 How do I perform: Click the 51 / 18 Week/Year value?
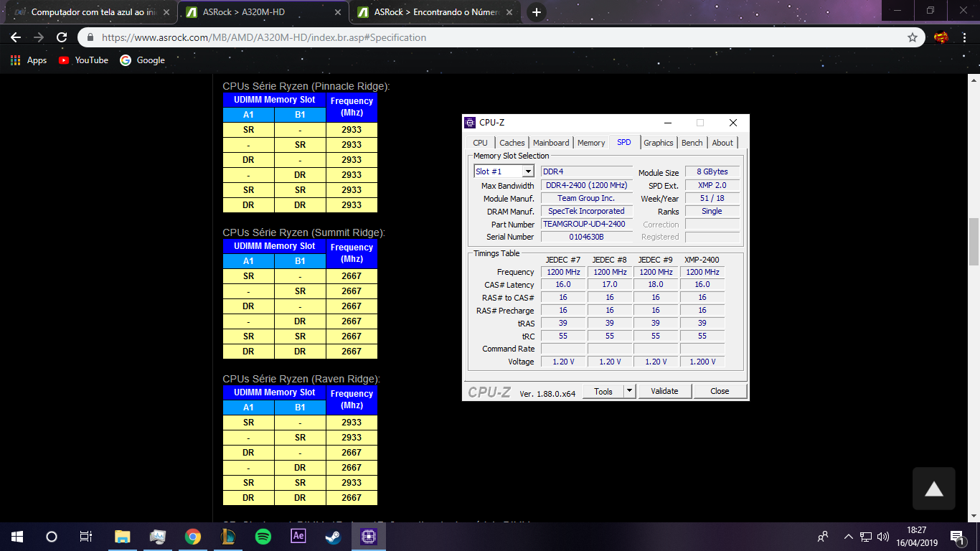pyautogui.click(x=712, y=198)
